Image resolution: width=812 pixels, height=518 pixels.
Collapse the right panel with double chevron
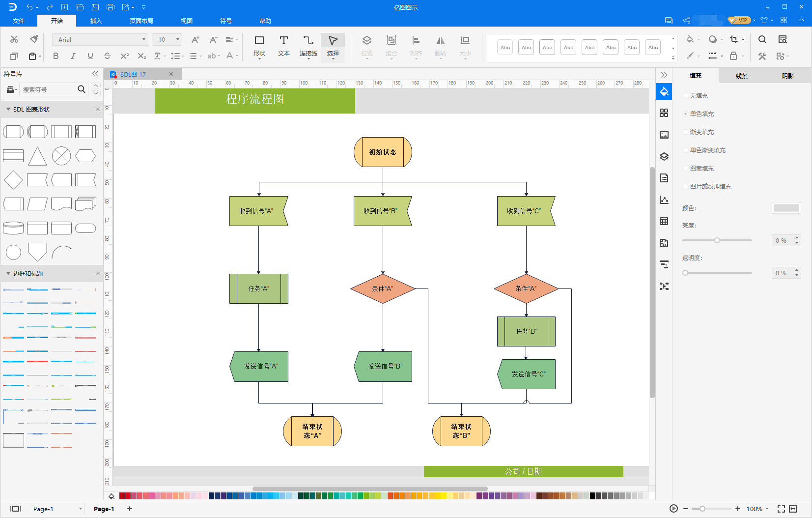point(664,75)
